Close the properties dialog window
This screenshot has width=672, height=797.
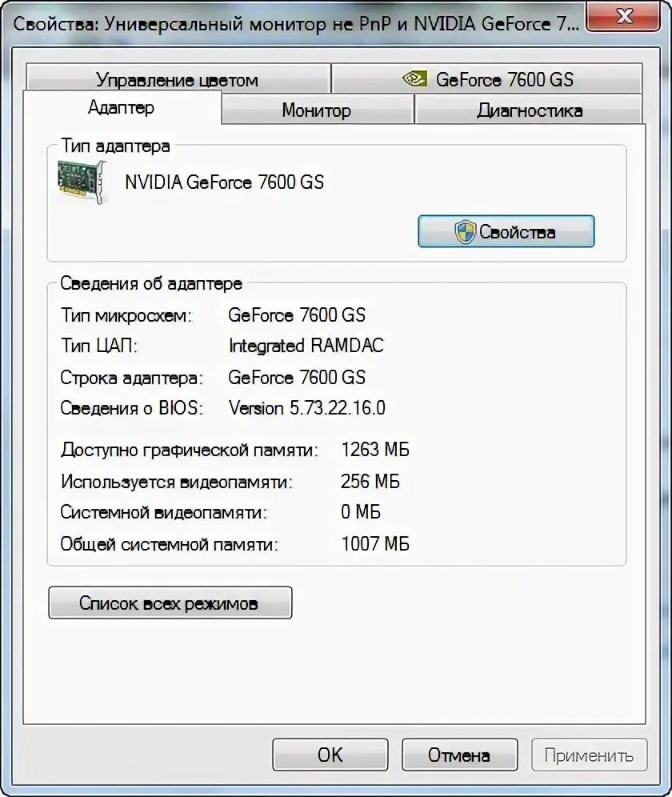pyautogui.click(x=624, y=17)
